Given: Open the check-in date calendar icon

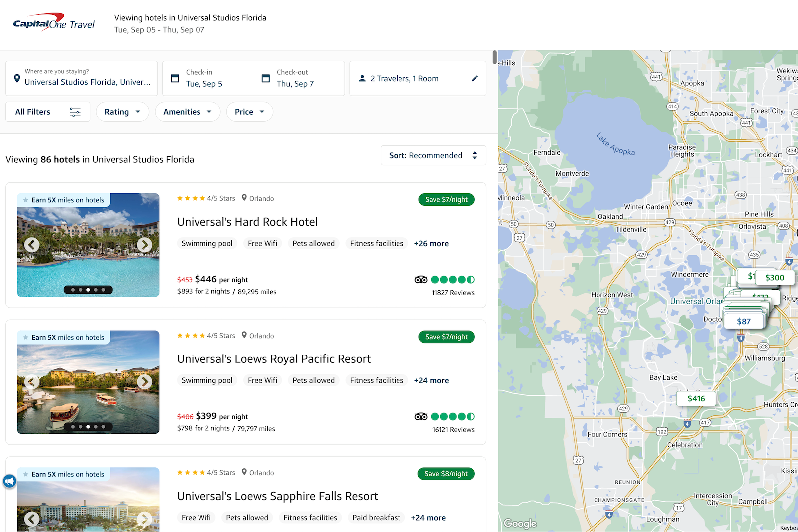Looking at the screenshot, I should 175,78.
